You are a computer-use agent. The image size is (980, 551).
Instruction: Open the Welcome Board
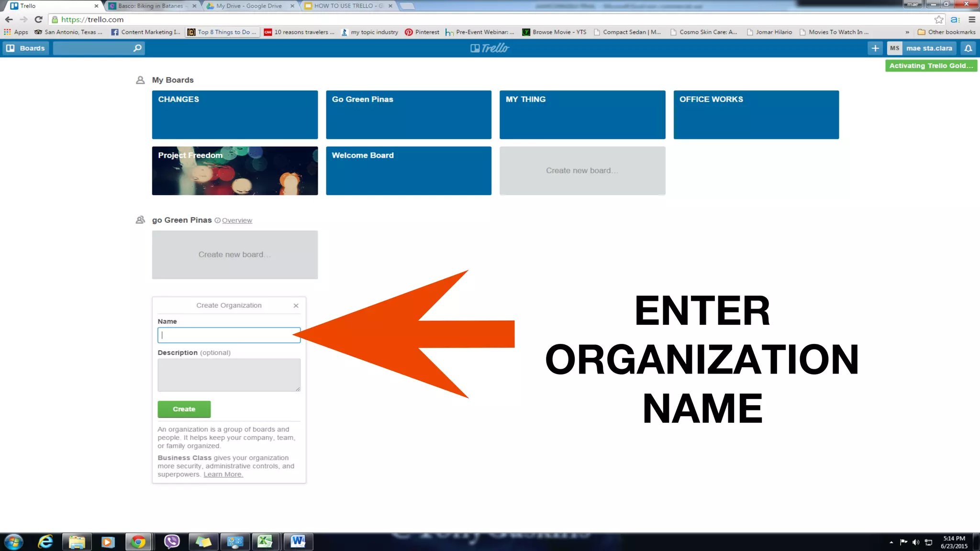pyautogui.click(x=409, y=171)
